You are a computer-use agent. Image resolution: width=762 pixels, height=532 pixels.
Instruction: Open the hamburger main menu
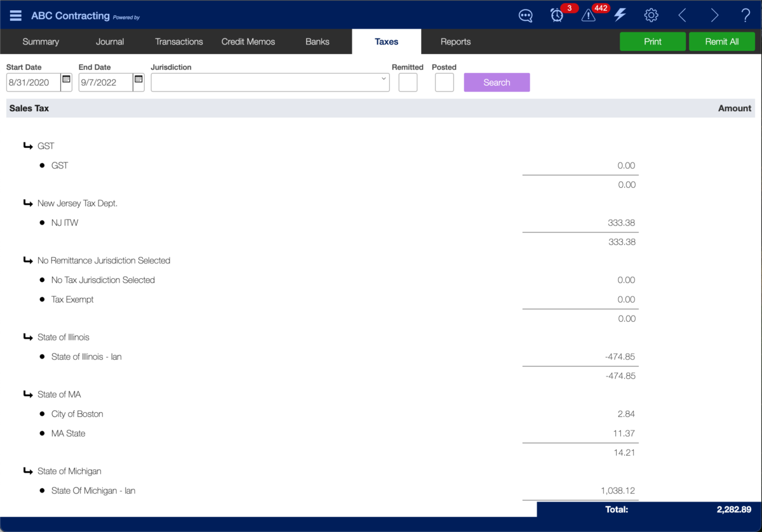[16, 16]
